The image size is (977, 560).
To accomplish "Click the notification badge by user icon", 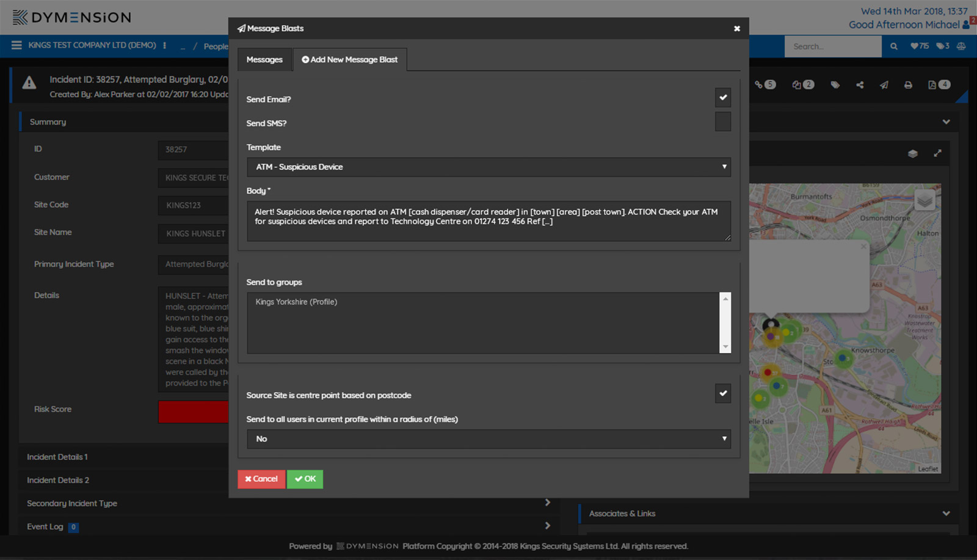I will (973, 21).
